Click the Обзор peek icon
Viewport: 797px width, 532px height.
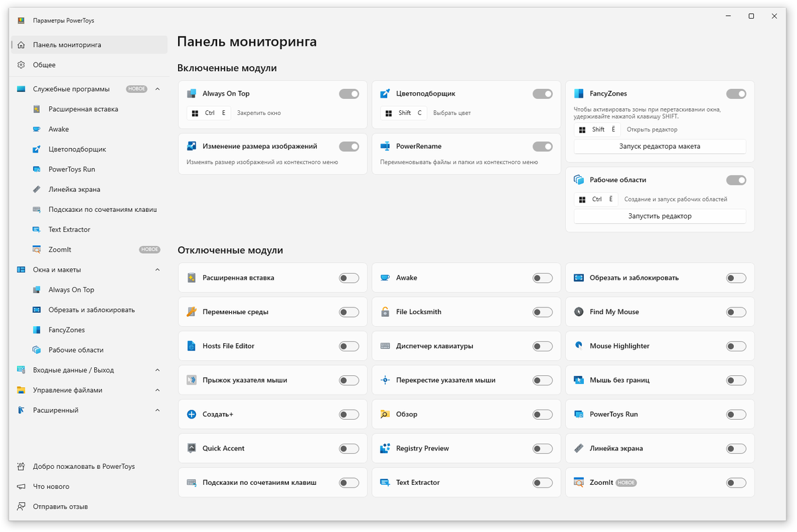pyautogui.click(x=385, y=414)
